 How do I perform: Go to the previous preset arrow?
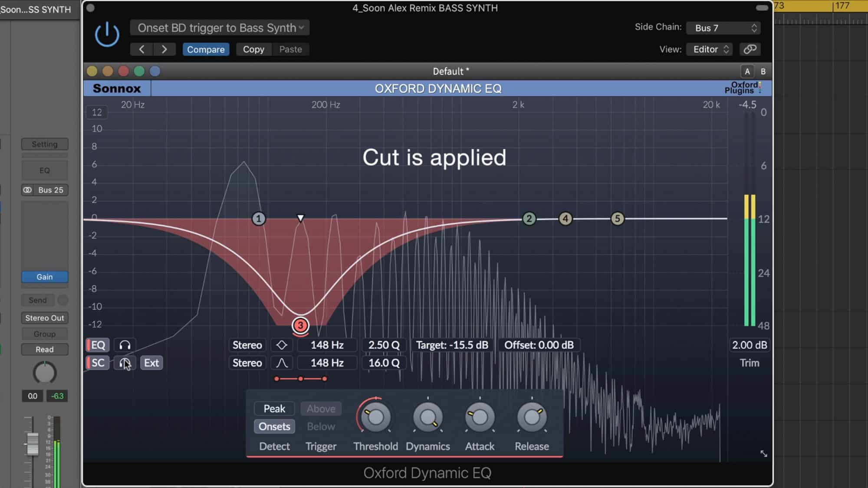(x=141, y=49)
